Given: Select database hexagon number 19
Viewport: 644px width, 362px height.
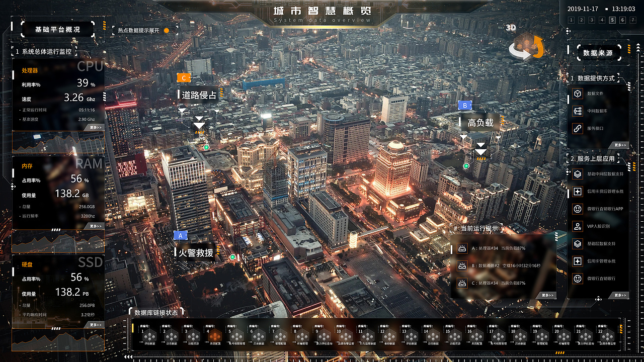Looking at the screenshot, I should tap(541, 336).
